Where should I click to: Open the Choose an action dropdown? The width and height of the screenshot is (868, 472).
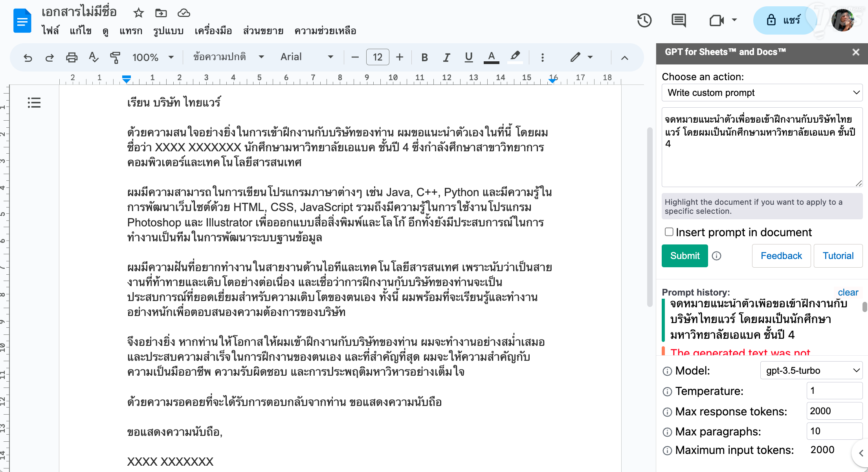pos(762,93)
